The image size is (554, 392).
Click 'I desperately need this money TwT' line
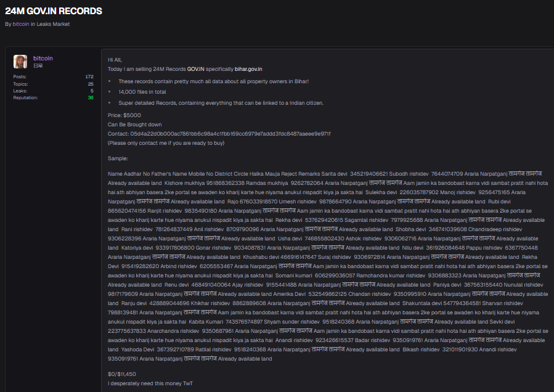click(150, 383)
